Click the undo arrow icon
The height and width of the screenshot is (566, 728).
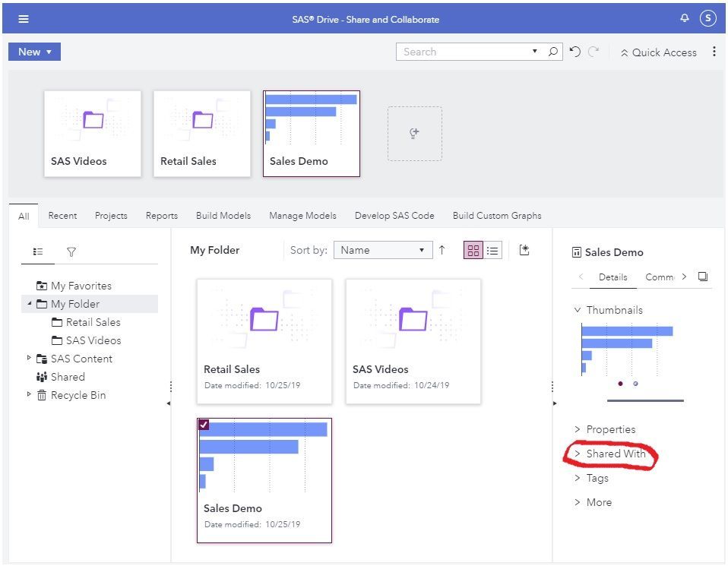574,52
